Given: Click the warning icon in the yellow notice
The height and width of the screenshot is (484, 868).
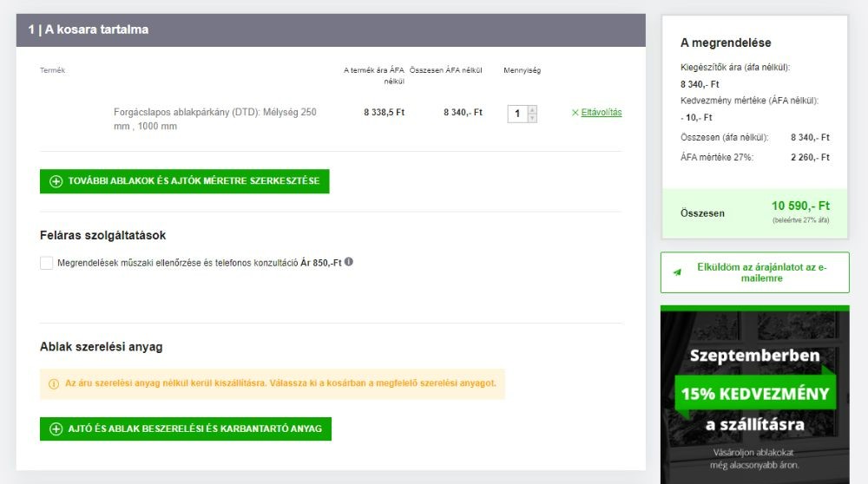Looking at the screenshot, I should pyautogui.click(x=54, y=383).
